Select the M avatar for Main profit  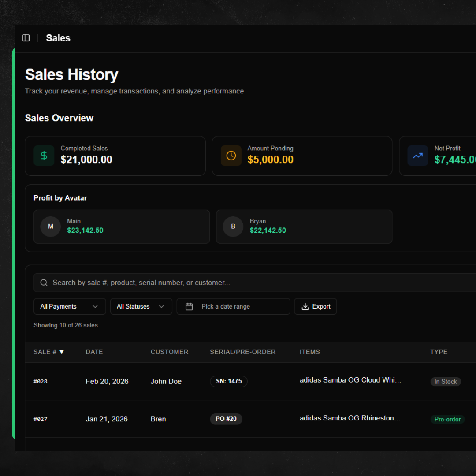click(x=50, y=227)
